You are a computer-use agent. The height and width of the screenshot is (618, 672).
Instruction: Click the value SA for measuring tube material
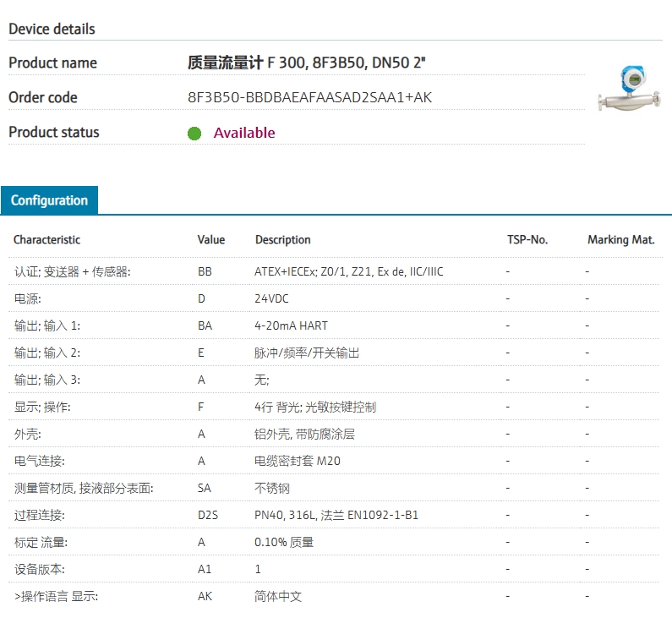tap(204, 488)
